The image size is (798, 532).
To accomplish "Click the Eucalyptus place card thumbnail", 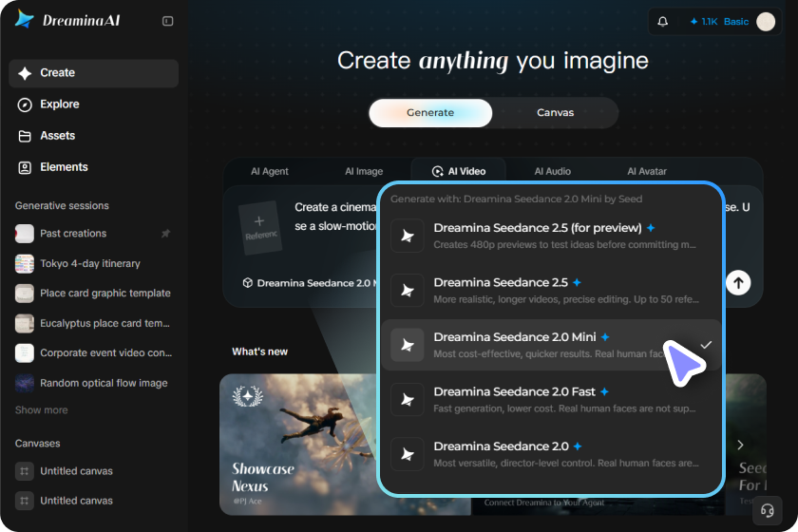I will point(25,323).
